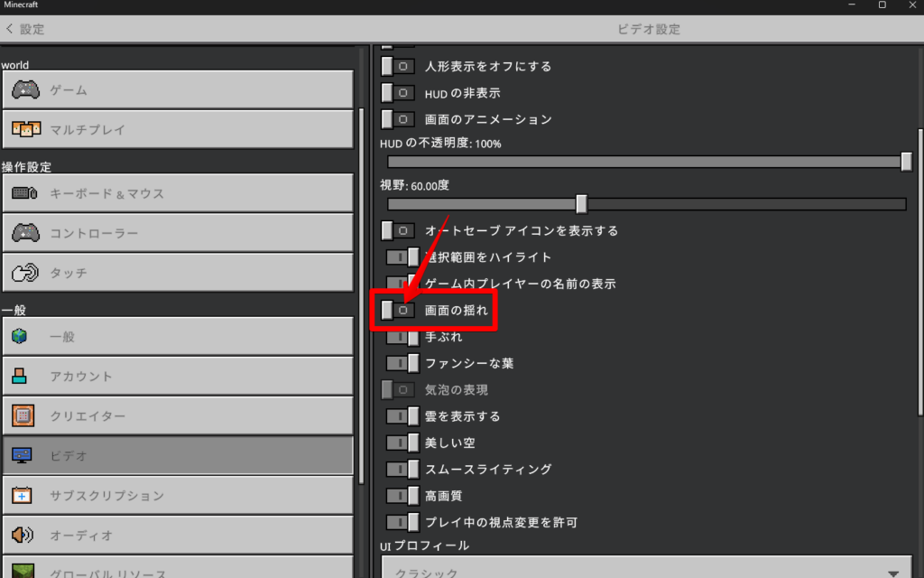Click the touch icon beside タッチ

[25, 272]
